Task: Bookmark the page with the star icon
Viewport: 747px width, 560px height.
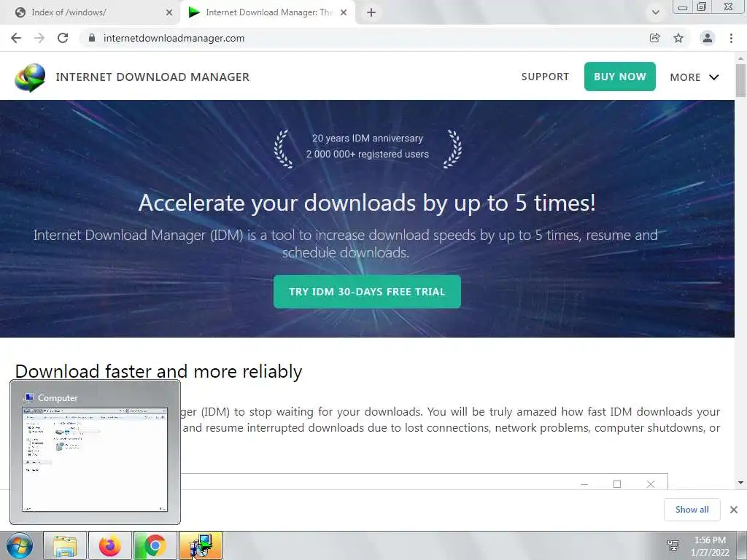Action: click(678, 38)
